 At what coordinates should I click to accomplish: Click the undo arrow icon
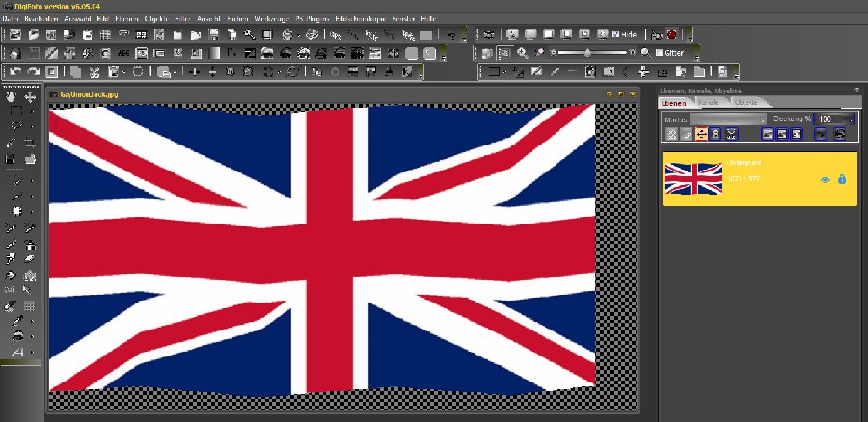[x=15, y=71]
